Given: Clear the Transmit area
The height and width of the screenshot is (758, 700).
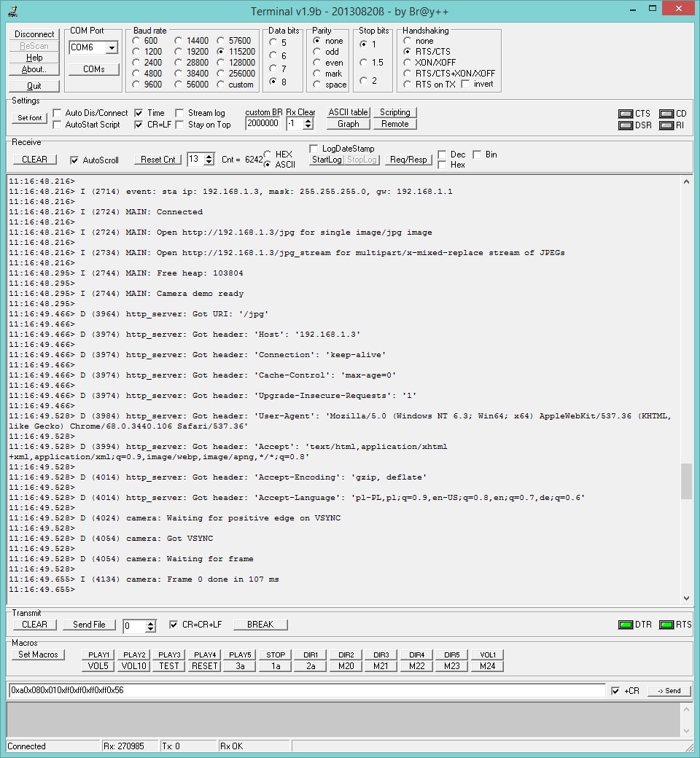Looking at the screenshot, I should coord(34,625).
